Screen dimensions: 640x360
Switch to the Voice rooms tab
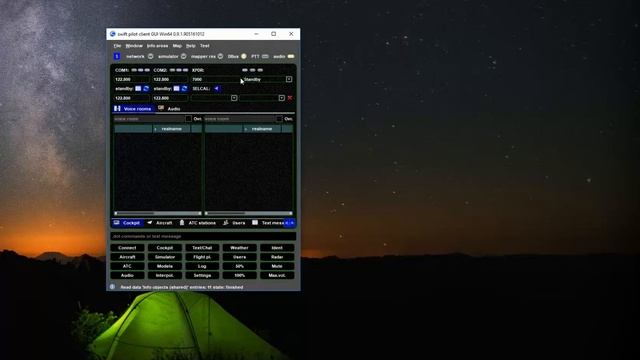tap(133, 109)
